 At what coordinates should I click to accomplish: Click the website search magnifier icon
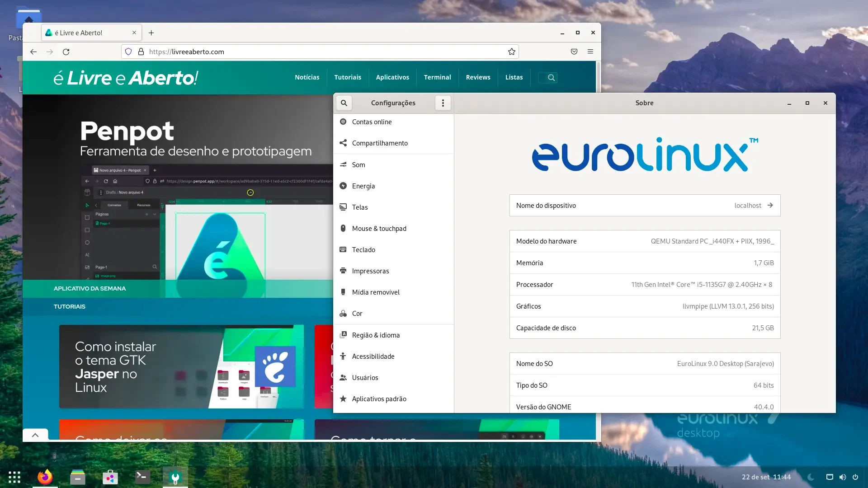click(x=551, y=78)
